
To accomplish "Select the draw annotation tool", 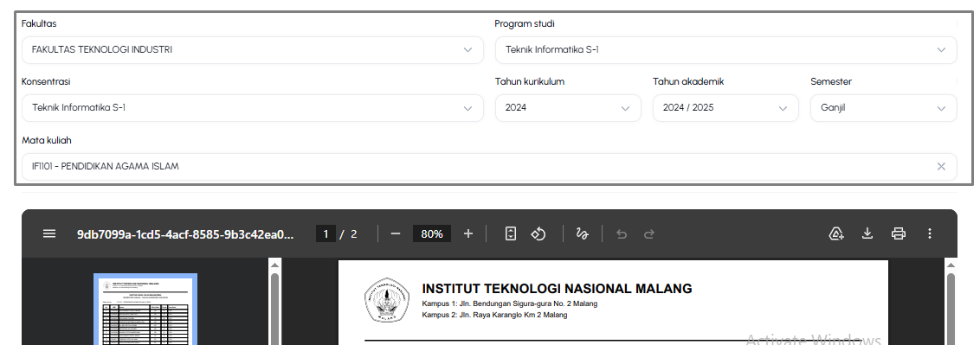I will 582,234.
